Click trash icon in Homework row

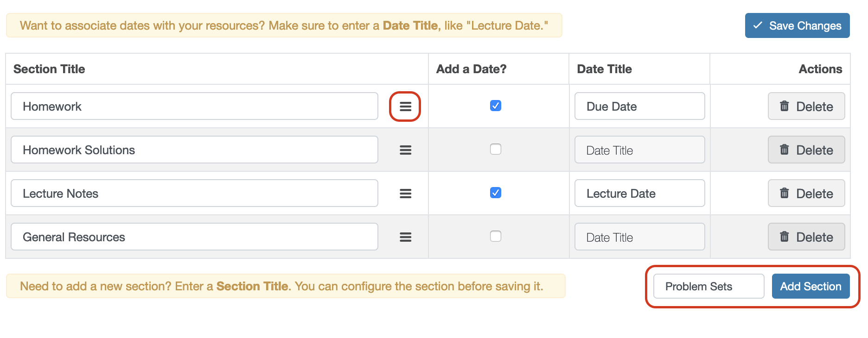click(x=784, y=106)
